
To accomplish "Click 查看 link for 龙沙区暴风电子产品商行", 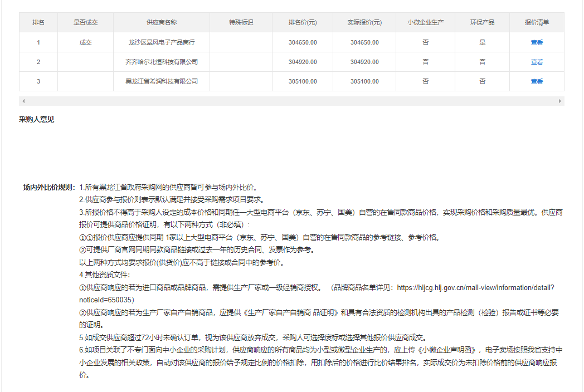I will pos(537,42).
